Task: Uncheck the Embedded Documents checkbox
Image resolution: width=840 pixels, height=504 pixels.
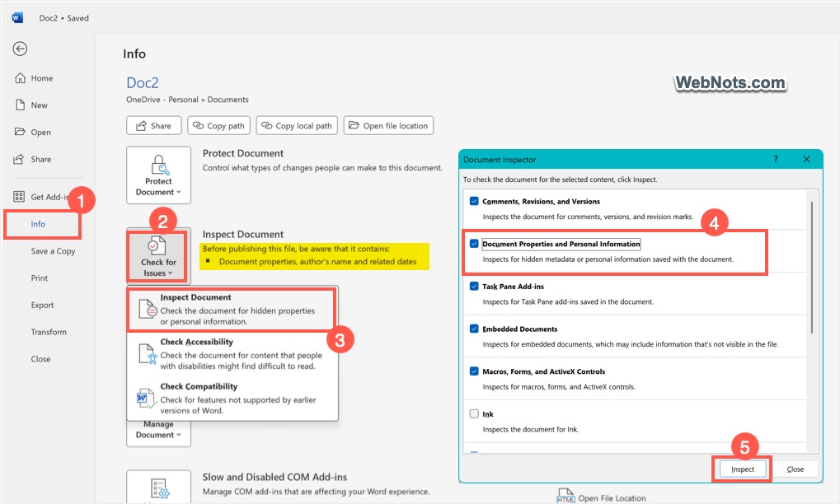Action: tap(474, 329)
